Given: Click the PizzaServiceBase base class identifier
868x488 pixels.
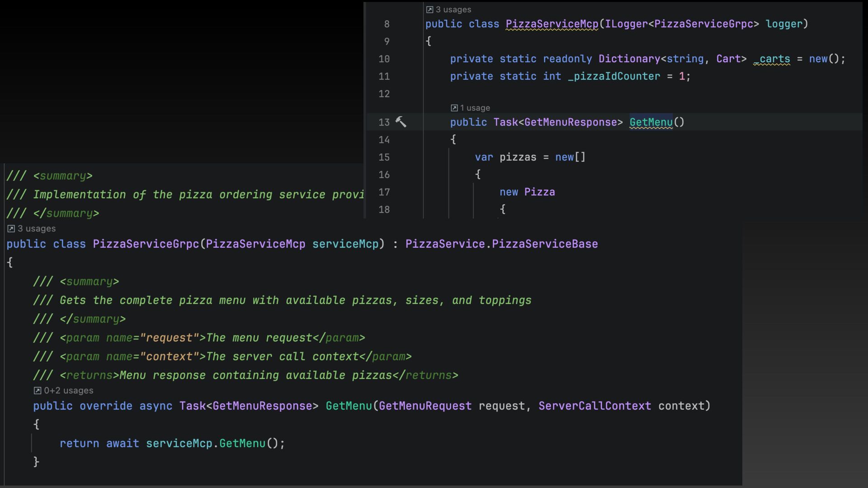Looking at the screenshot, I should pos(545,244).
